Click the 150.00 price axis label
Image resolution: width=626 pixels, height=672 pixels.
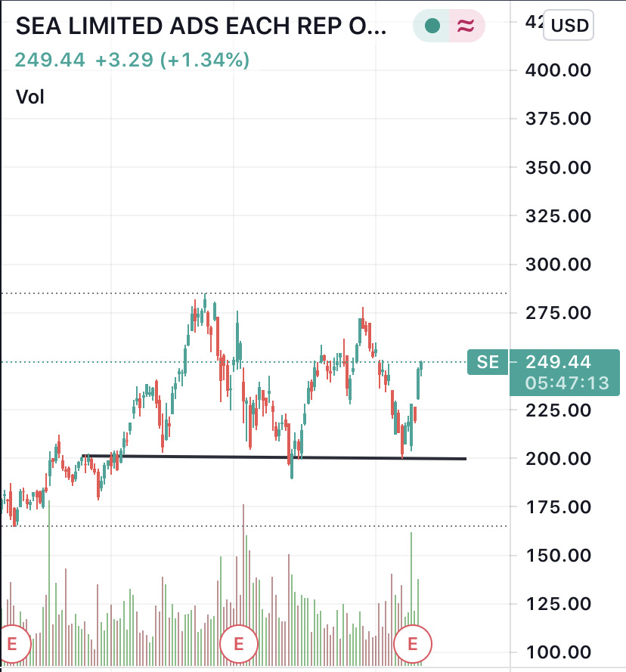(558, 556)
